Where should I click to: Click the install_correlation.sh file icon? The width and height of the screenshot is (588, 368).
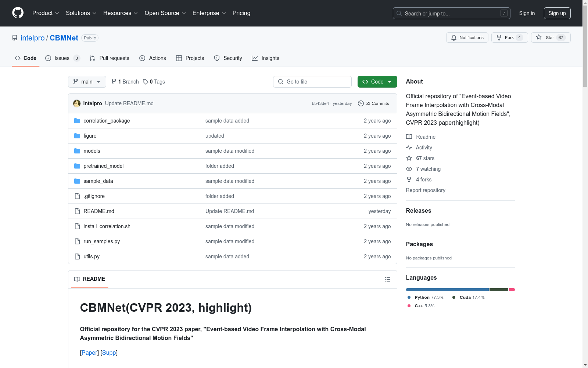pyautogui.click(x=77, y=226)
